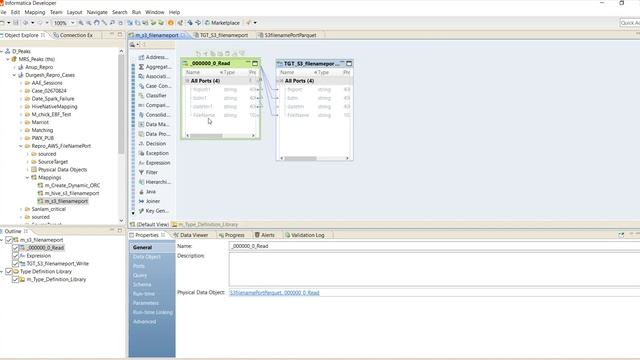Screen dimensions: 640x360
Task: Pick the Decision transformation
Action: 152,144
